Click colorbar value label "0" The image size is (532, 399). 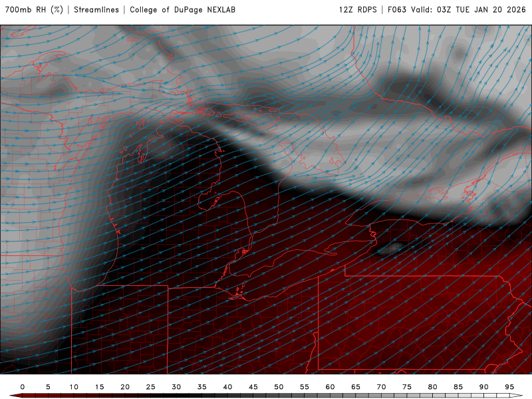[x=23, y=387]
